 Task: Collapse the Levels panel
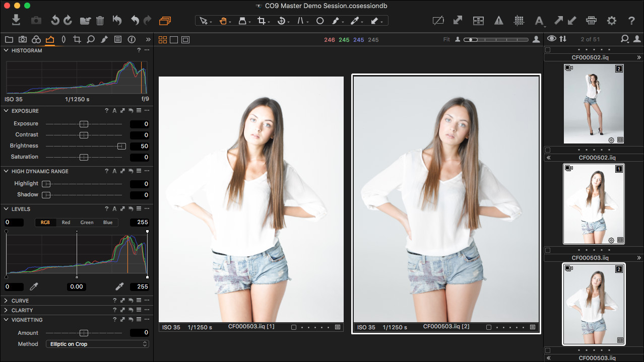6,209
